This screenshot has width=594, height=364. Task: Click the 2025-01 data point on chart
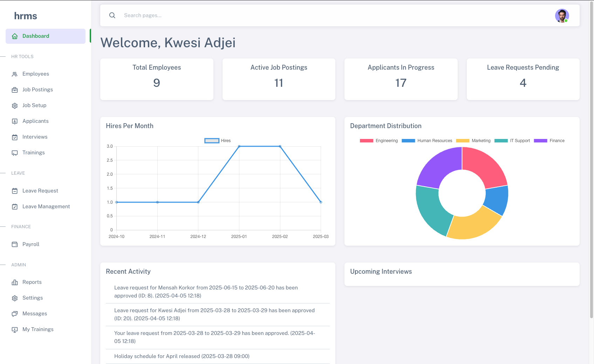pyautogui.click(x=239, y=146)
